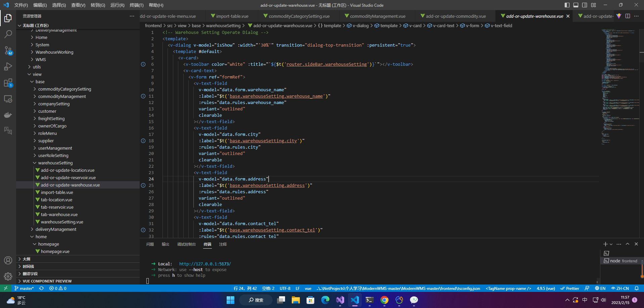Open the 文件(F) menu
The image size is (644, 308).
tap(21, 5)
